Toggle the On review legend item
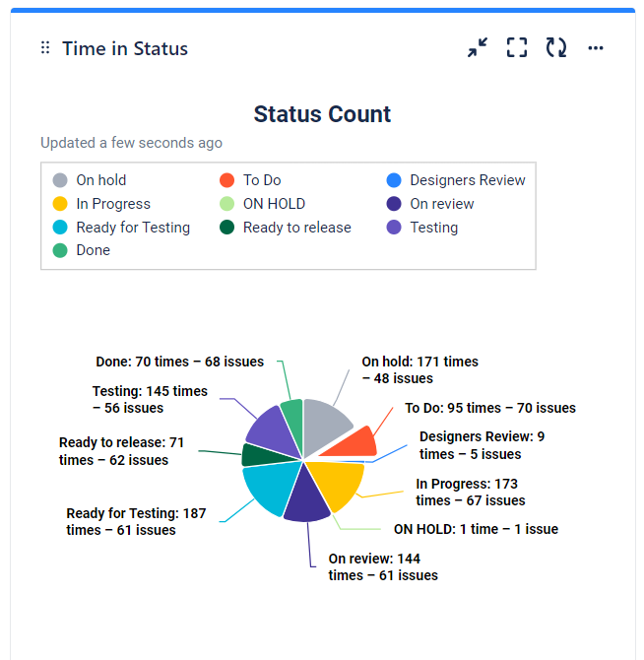This screenshot has height=660, width=644. pos(430,204)
